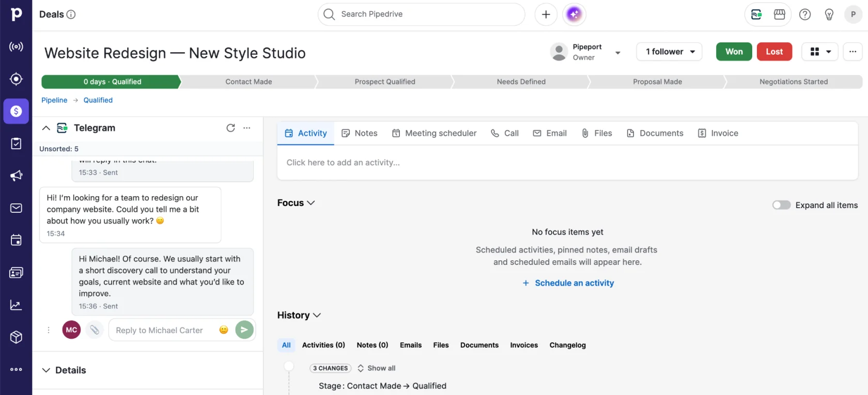Mark the deal as Won
Viewport: 868px width, 395px height.
[734, 52]
